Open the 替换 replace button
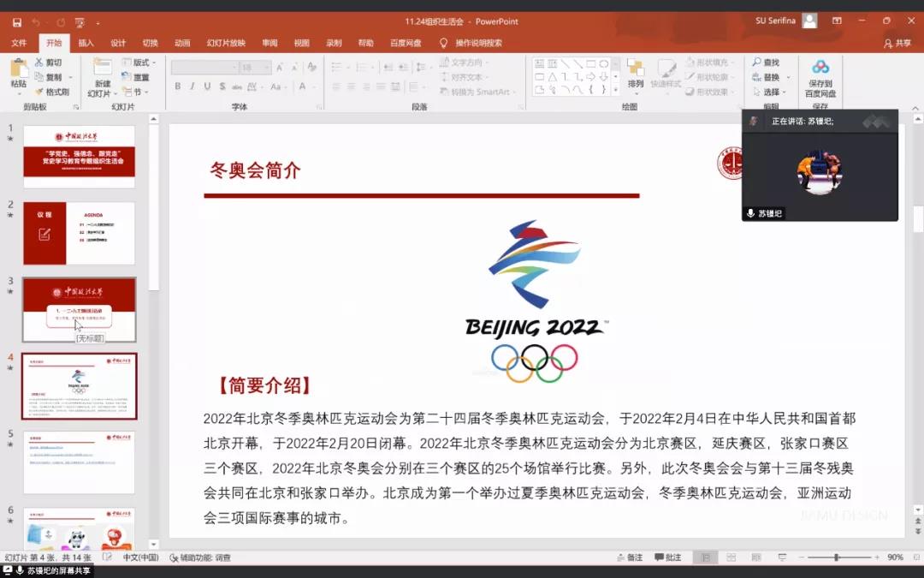The image size is (924, 578). point(770,77)
